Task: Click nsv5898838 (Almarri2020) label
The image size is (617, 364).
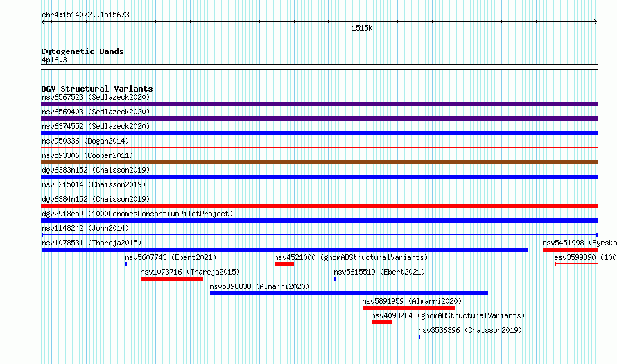Action: (x=259, y=286)
